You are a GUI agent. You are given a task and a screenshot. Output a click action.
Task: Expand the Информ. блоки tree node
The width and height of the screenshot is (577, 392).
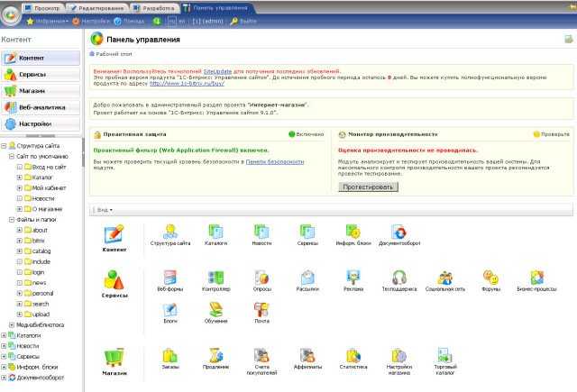pos(4,367)
